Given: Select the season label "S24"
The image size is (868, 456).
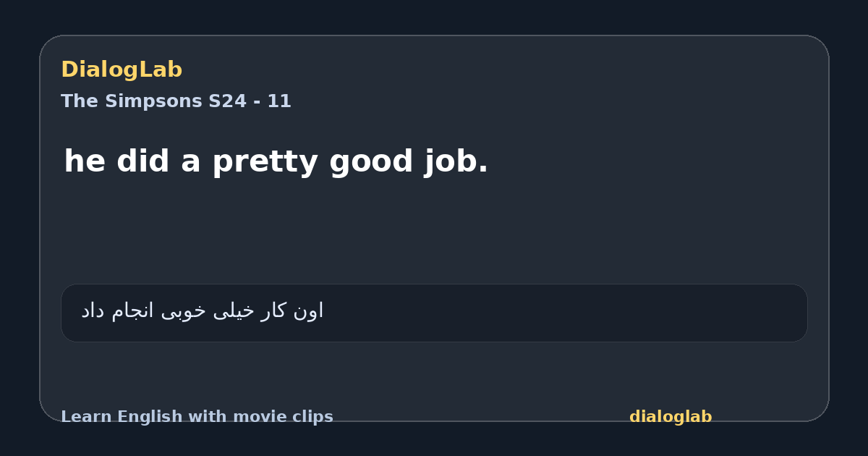Looking at the screenshot, I should [x=227, y=101].
